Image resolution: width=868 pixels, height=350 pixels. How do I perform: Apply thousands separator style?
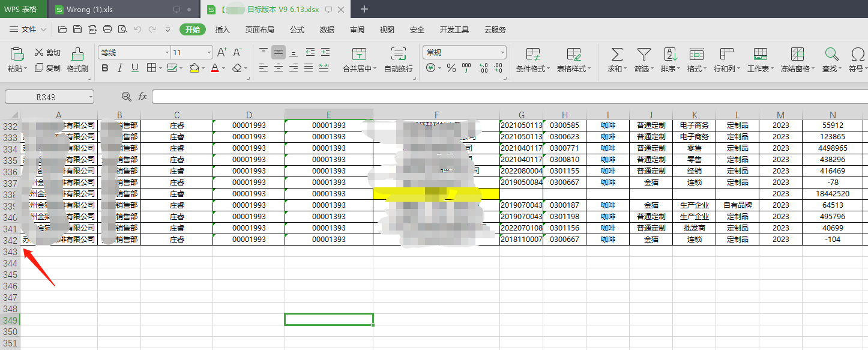467,68
